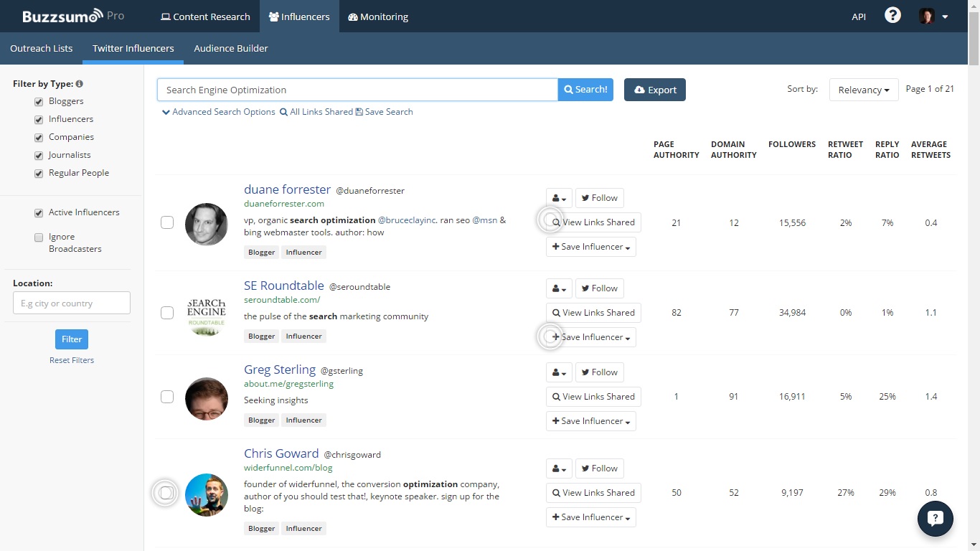980x551 pixels.
Task: Click the info icon beside Filter by Type
Action: coord(80,84)
